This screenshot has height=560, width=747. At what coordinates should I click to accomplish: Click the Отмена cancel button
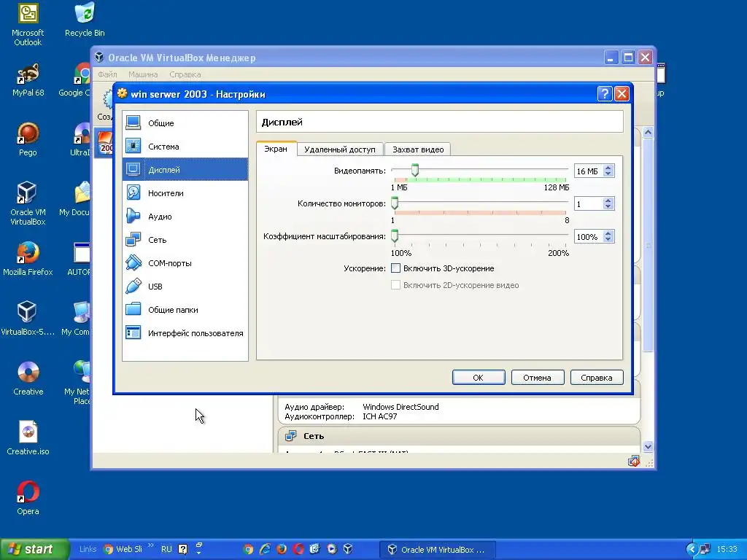[x=538, y=377]
